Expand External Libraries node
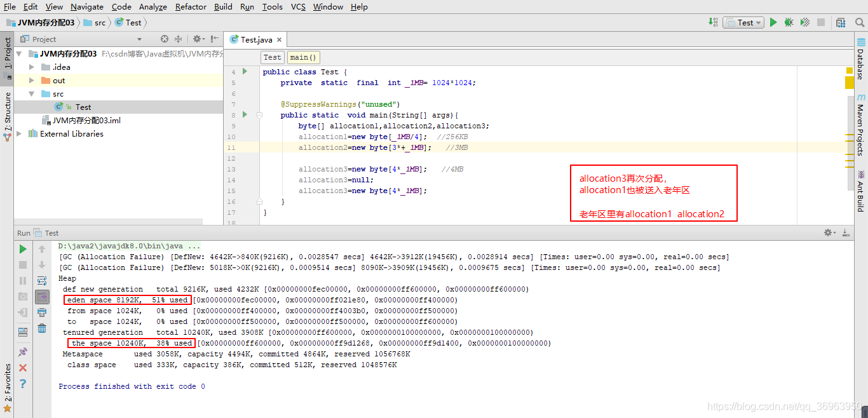Viewport: 868px width, 418px height. (19, 133)
